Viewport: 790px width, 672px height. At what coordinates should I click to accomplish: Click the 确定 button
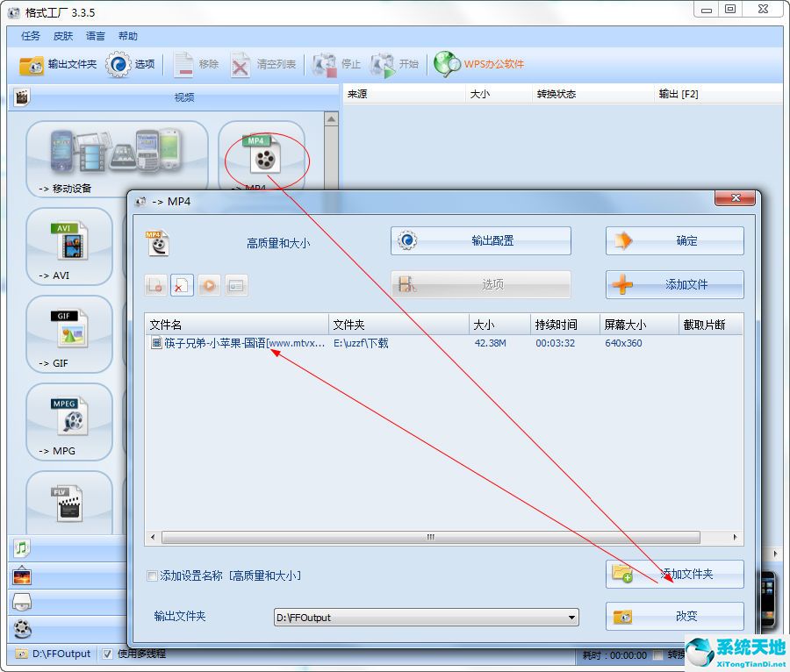(675, 240)
